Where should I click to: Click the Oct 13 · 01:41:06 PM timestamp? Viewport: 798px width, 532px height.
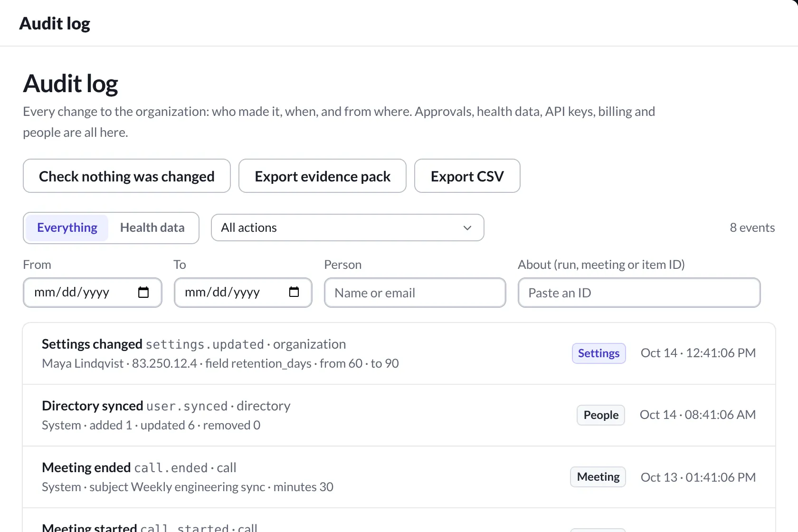pos(698,477)
